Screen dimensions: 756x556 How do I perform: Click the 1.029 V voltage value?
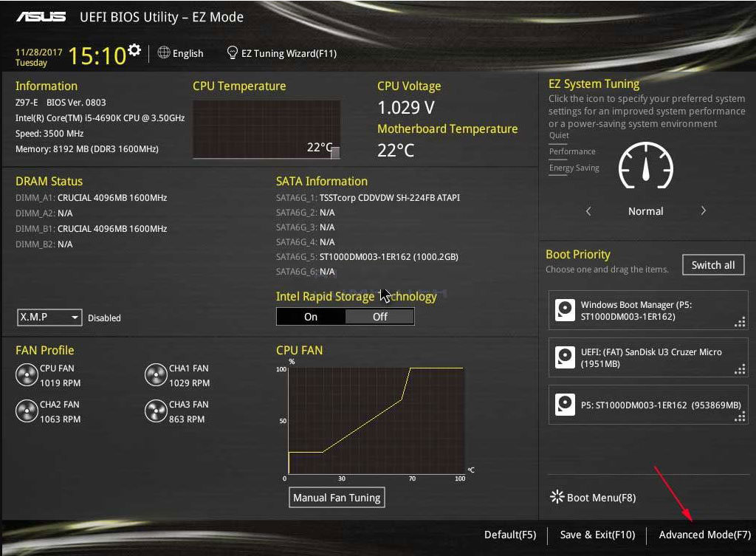click(406, 108)
